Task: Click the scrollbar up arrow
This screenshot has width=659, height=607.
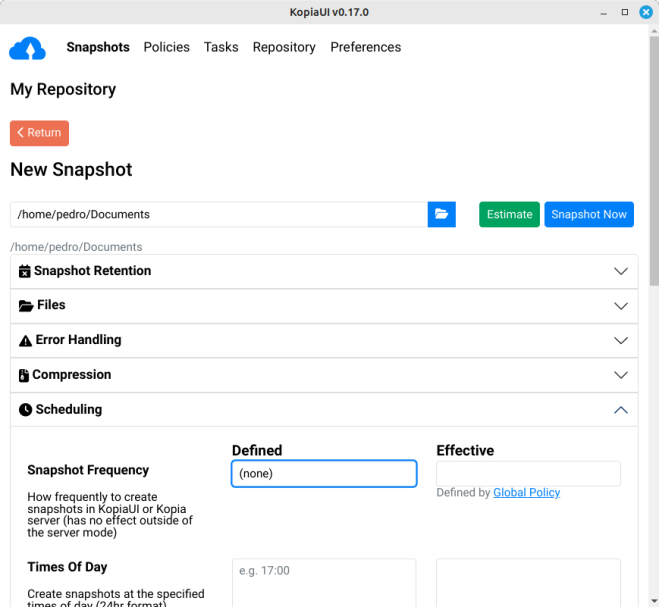Action: pos(654,31)
